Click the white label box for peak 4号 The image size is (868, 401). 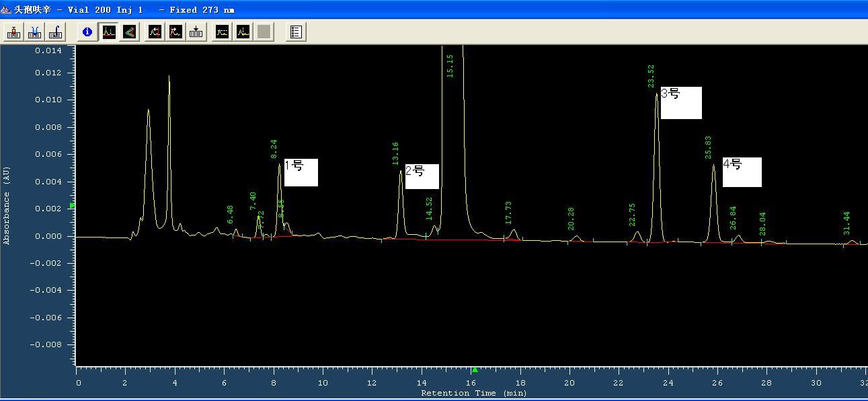click(x=742, y=172)
